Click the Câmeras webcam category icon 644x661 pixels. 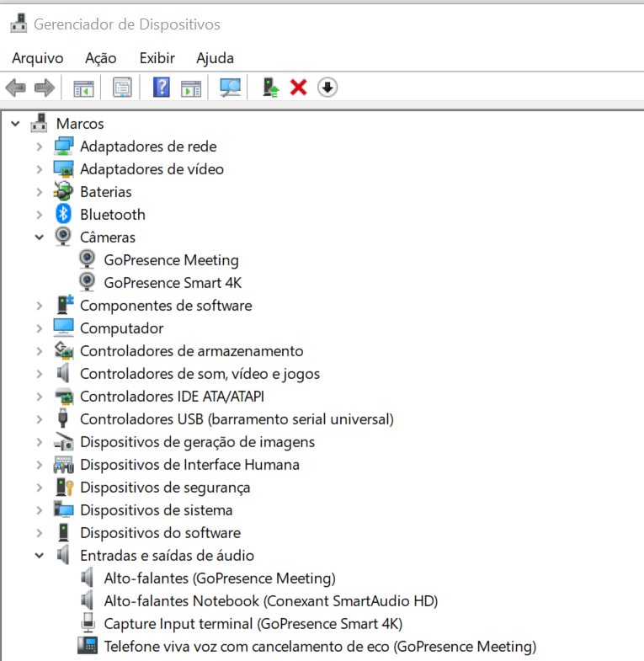63,237
